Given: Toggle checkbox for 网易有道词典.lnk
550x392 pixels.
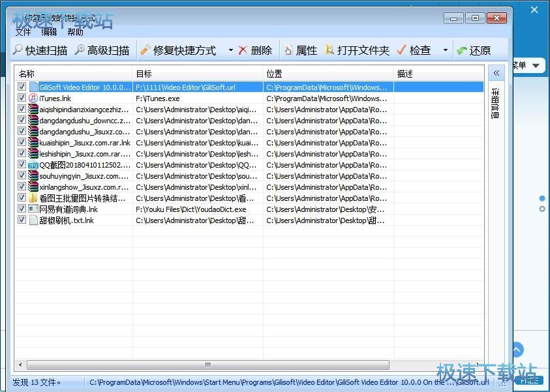Looking at the screenshot, I should (22, 209).
